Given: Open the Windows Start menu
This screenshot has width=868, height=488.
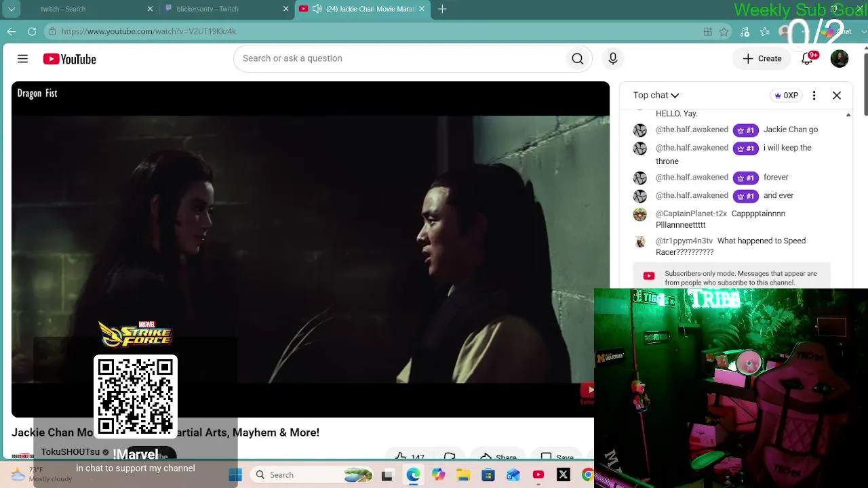Looking at the screenshot, I should [235, 475].
